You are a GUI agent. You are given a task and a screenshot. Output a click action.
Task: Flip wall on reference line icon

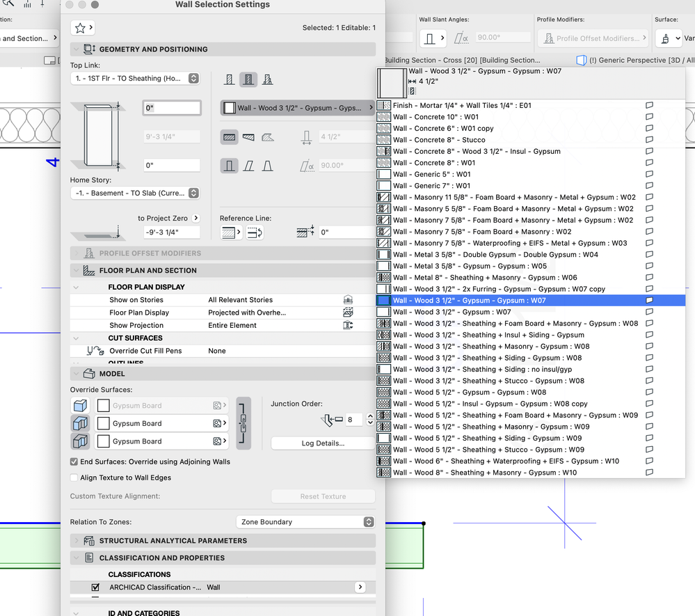(255, 232)
